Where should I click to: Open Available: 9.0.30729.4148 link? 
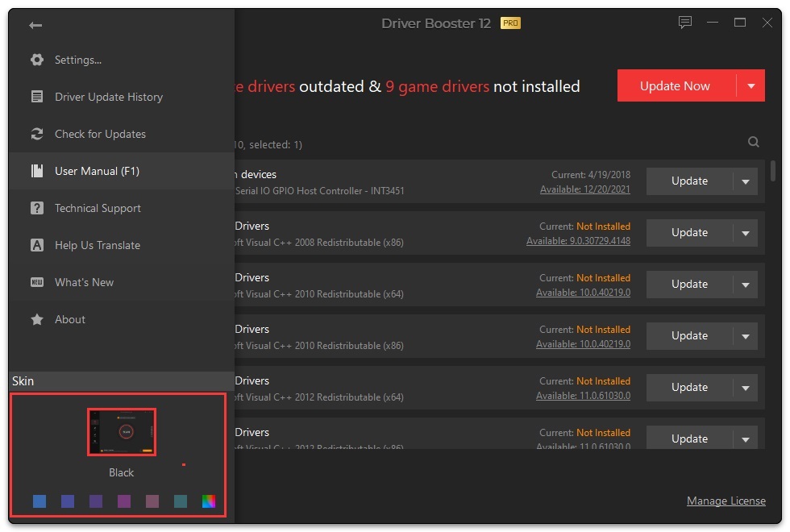pos(579,241)
